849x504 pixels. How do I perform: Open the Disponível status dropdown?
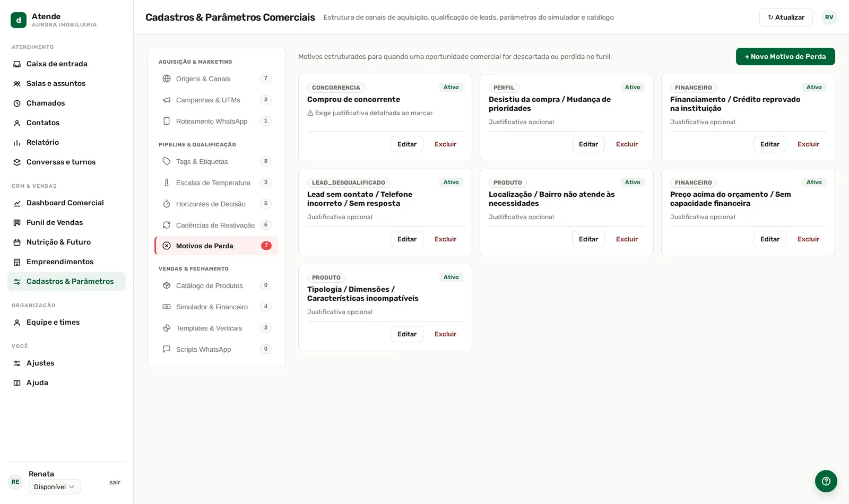tap(55, 487)
